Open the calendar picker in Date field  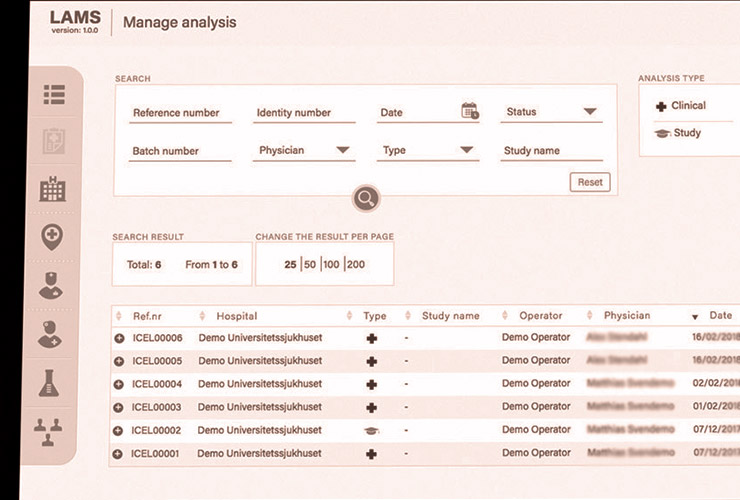click(470, 111)
